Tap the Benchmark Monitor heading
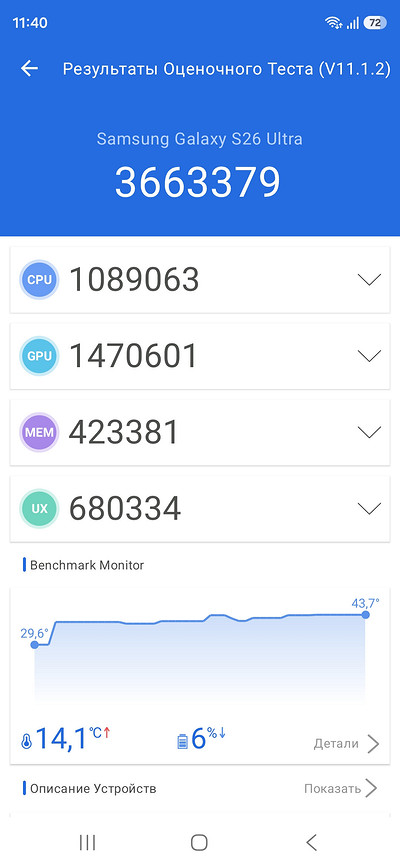400x867 pixels. tap(87, 565)
